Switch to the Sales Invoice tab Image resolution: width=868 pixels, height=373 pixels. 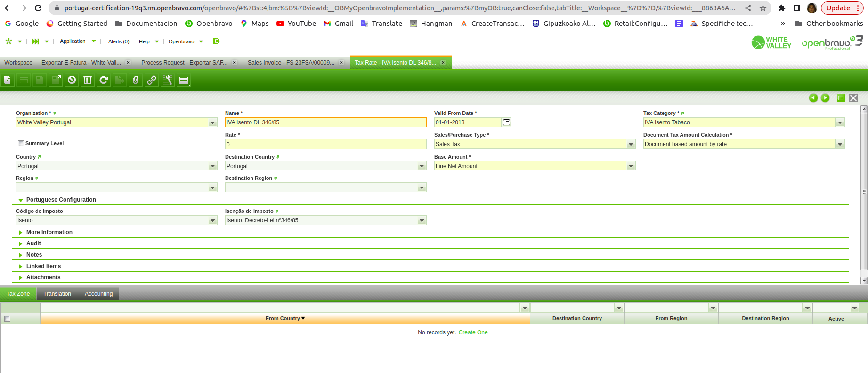(291, 63)
